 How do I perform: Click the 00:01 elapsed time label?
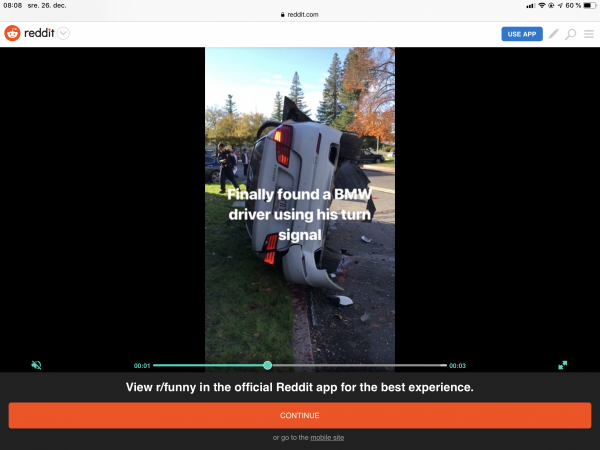[142, 366]
